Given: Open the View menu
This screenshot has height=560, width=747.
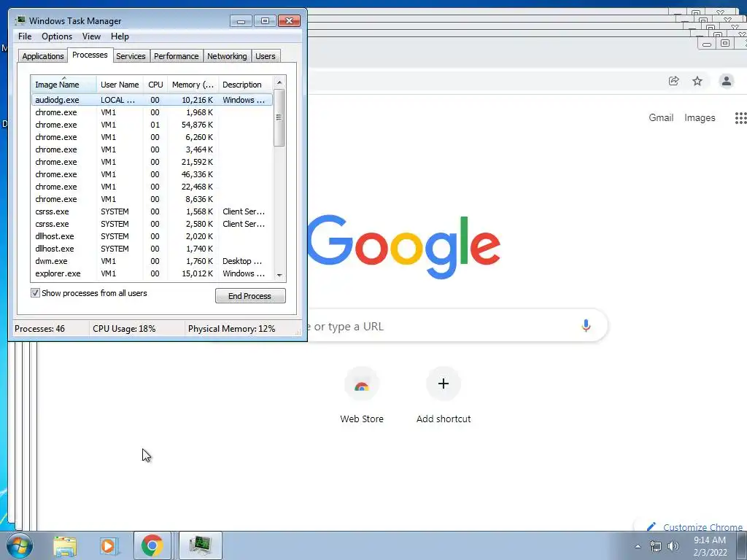Looking at the screenshot, I should [x=91, y=36].
